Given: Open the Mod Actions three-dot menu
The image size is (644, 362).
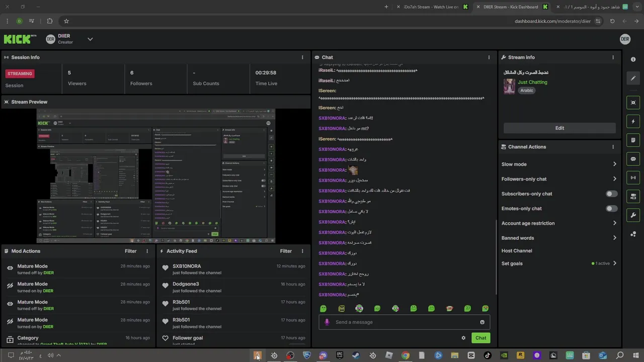Looking at the screenshot, I should 147,251.
